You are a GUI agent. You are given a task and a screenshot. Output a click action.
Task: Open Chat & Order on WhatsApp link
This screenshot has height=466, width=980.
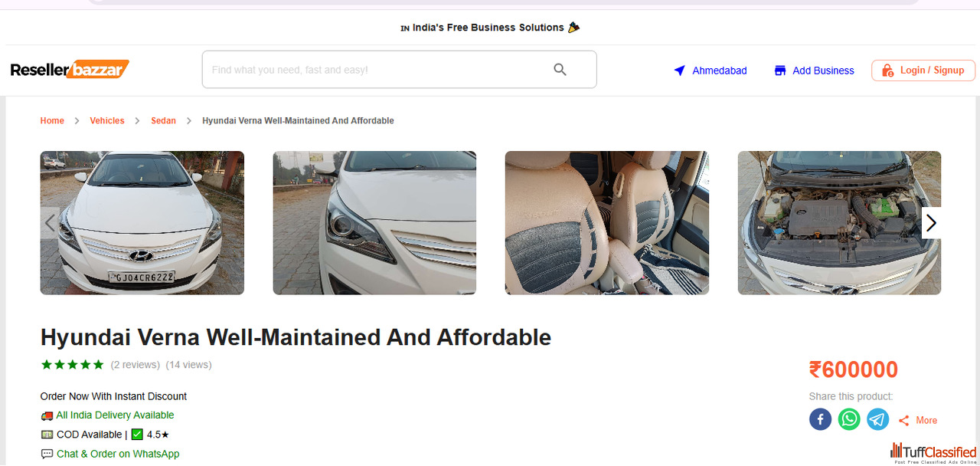pyautogui.click(x=118, y=454)
